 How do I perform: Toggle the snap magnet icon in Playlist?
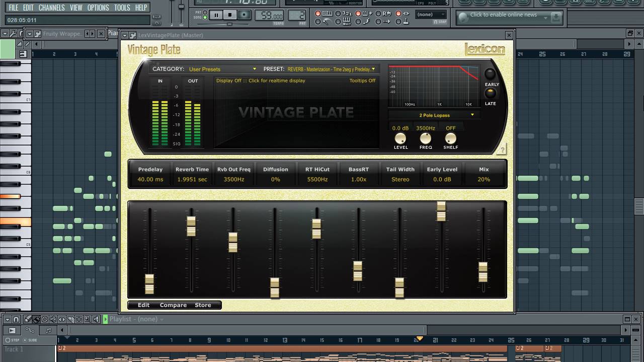(16, 319)
